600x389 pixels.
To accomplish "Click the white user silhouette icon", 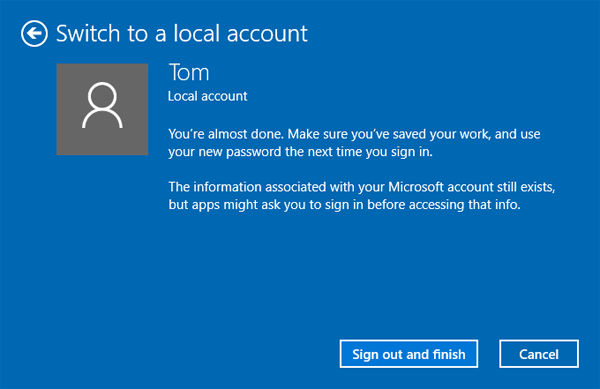I will pos(102,105).
